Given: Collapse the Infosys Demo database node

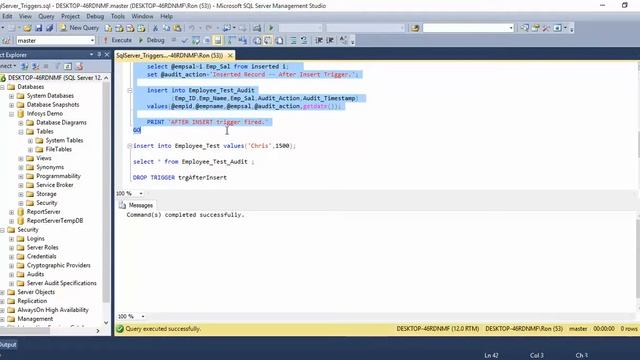Looking at the screenshot, I should tap(11, 114).
